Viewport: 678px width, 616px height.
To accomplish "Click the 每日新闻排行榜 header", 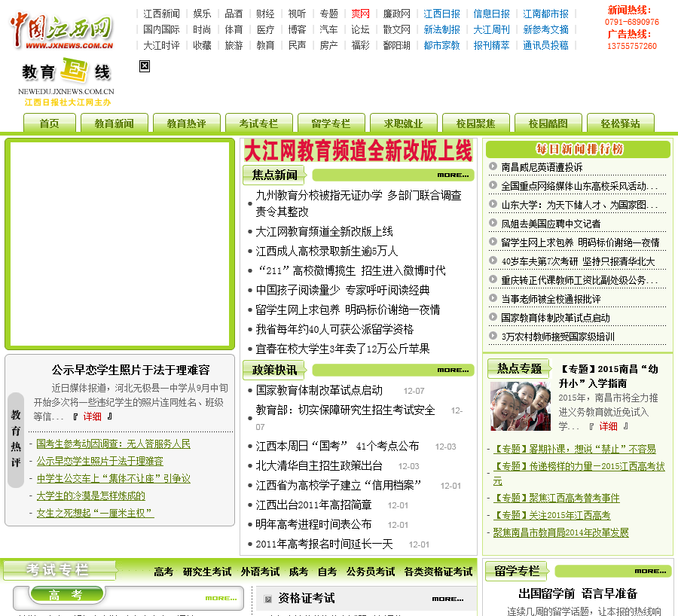I will pyautogui.click(x=578, y=149).
